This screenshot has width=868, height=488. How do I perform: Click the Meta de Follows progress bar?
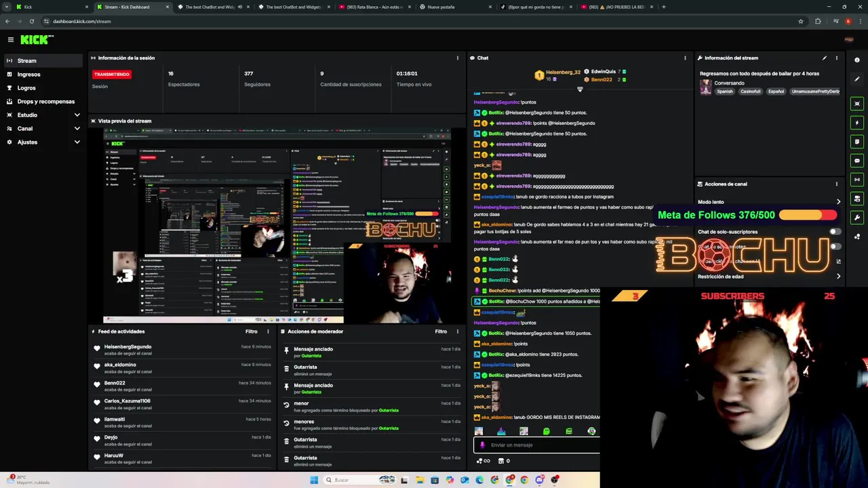tap(808, 215)
